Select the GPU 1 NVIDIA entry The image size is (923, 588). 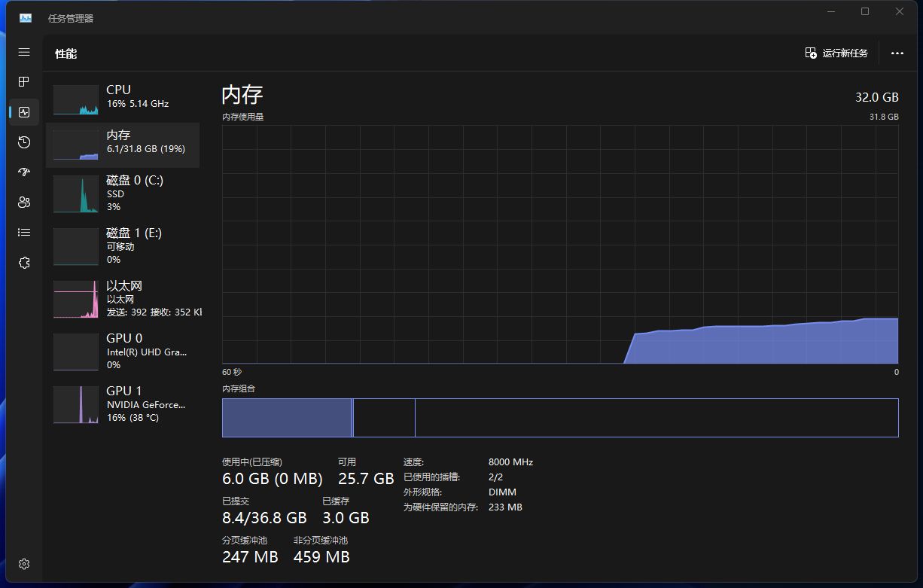click(x=123, y=404)
